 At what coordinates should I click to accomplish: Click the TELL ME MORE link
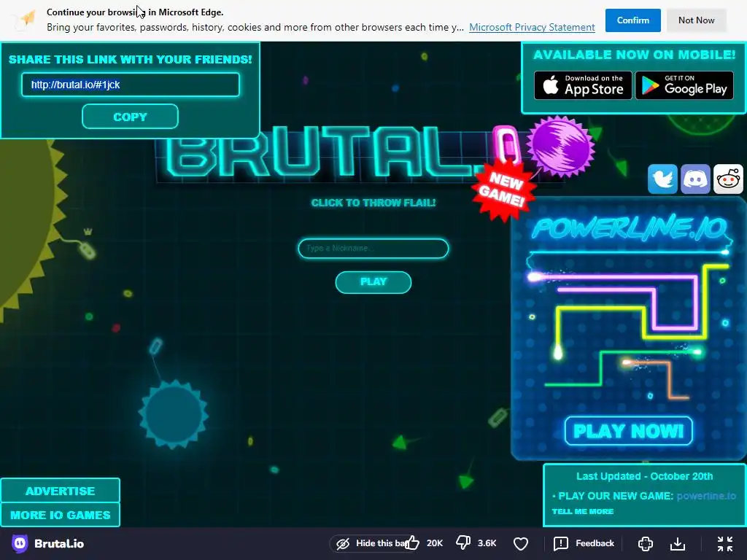(x=583, y=511)
